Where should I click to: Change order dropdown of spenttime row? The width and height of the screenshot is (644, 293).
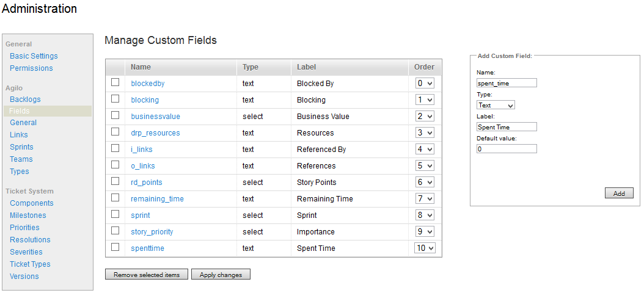[x=425, y=248]
